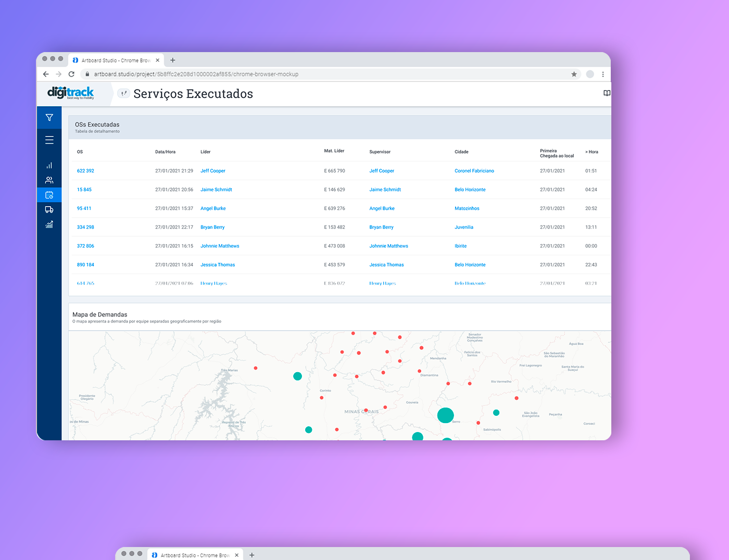Open the bar chart sidebar icon
The image size is (729, 560).
pos(49,166)
